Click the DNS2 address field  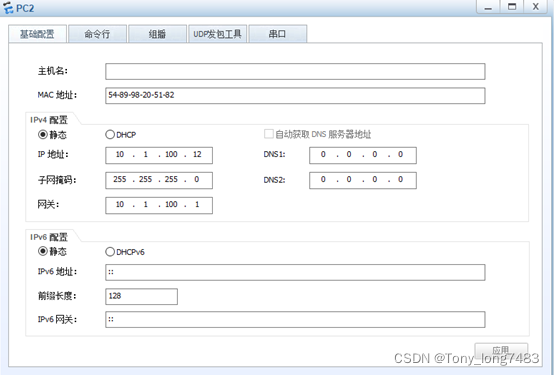click(363, 180)
